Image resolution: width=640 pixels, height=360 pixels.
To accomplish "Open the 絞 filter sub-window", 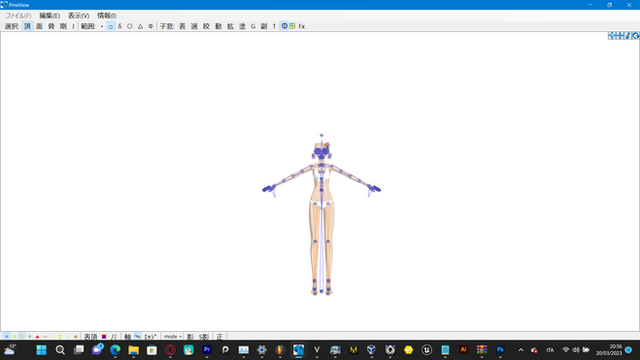I will tap(207, 26).
